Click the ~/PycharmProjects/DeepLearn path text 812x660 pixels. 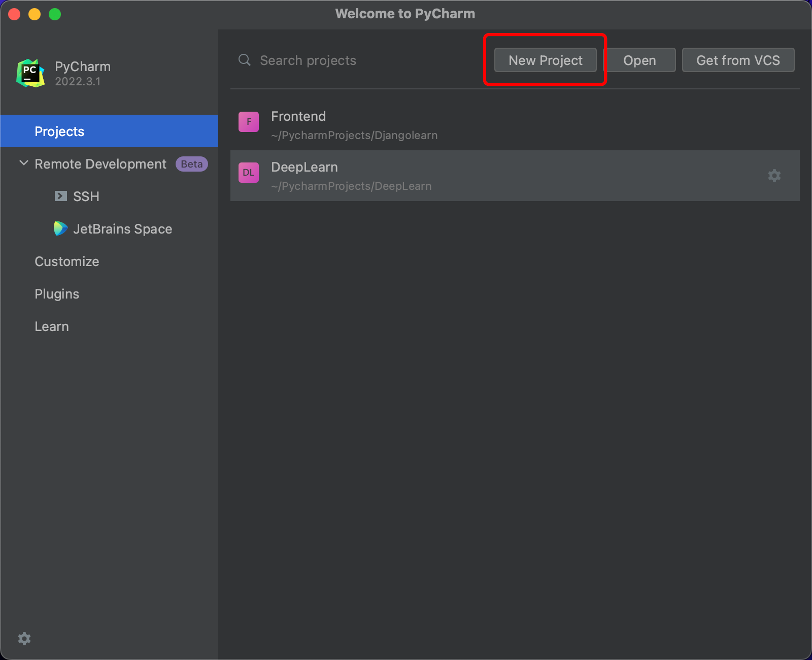coord(351,186)
